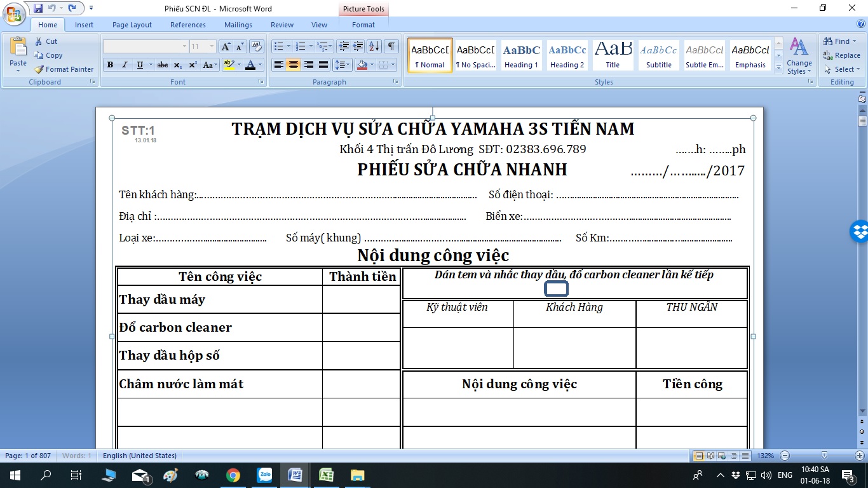Click the Clear Formatting eraser icon

257,46
